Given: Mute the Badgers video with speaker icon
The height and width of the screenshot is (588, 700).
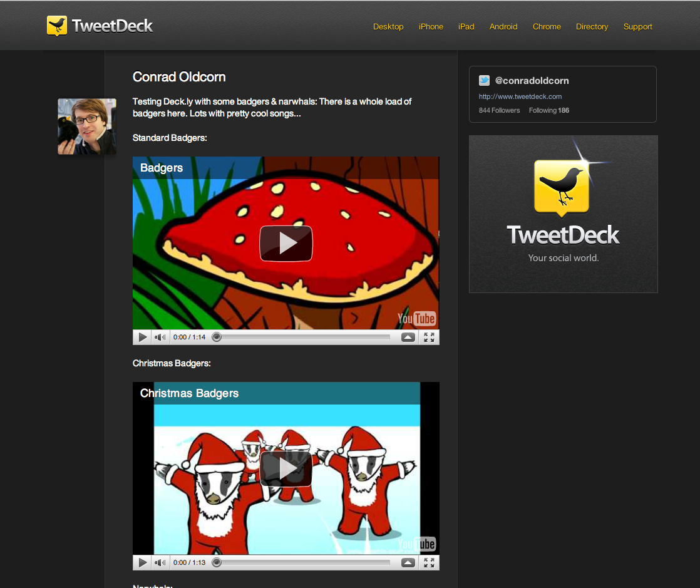Looking at the screenshot, I should (x=160, y=337).
